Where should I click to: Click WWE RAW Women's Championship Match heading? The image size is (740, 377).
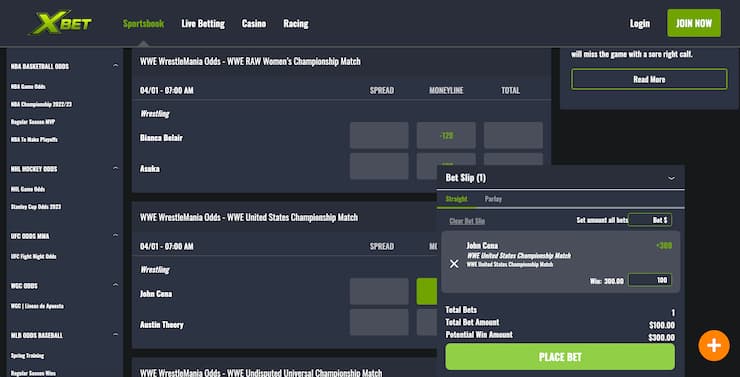coord(250,61)
